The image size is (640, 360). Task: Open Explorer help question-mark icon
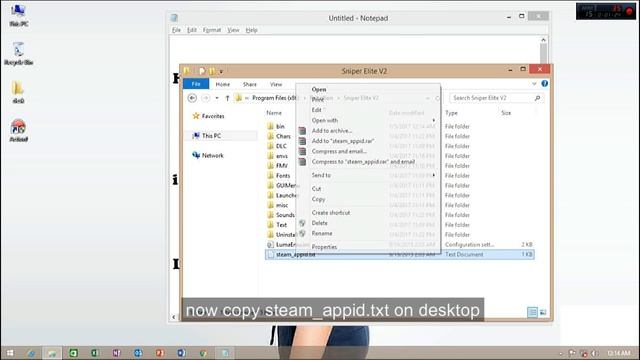pos(544,84)
